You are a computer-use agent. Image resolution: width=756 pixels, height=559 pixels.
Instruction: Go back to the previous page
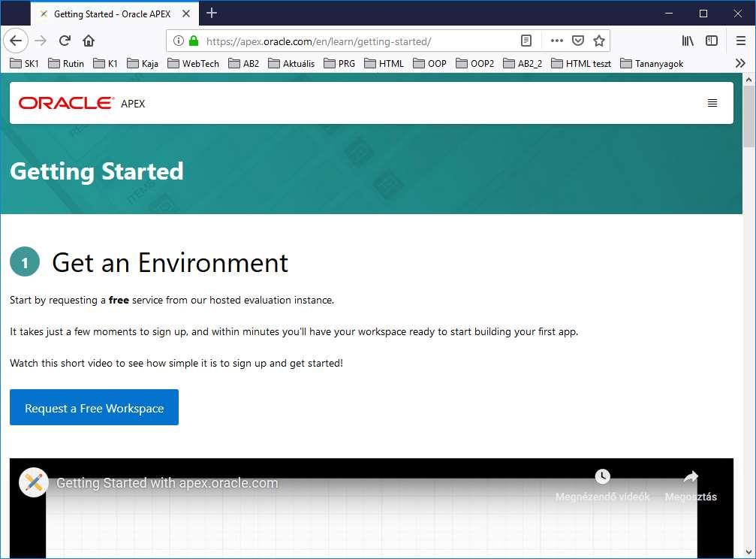click(x=16, y=41)
